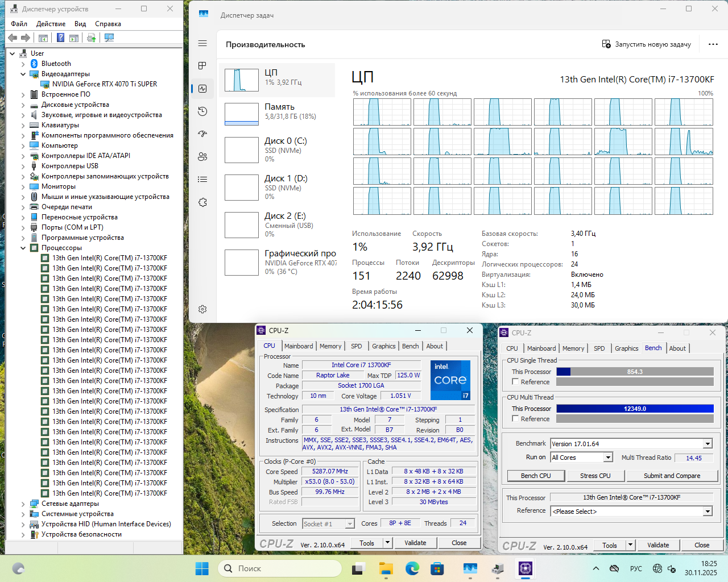The width and height of the screenshot is (728, 582).
Task: Click the Multi Thread 12349.0 score bar
Action: pos(635,409)
